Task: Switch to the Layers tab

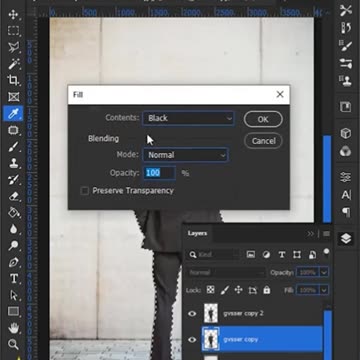Action: point(197,233)
